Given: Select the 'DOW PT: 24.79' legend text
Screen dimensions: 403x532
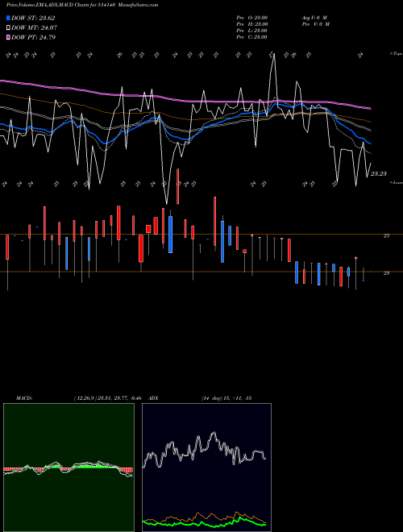Looking at the screenshot, I should [33, 38].
